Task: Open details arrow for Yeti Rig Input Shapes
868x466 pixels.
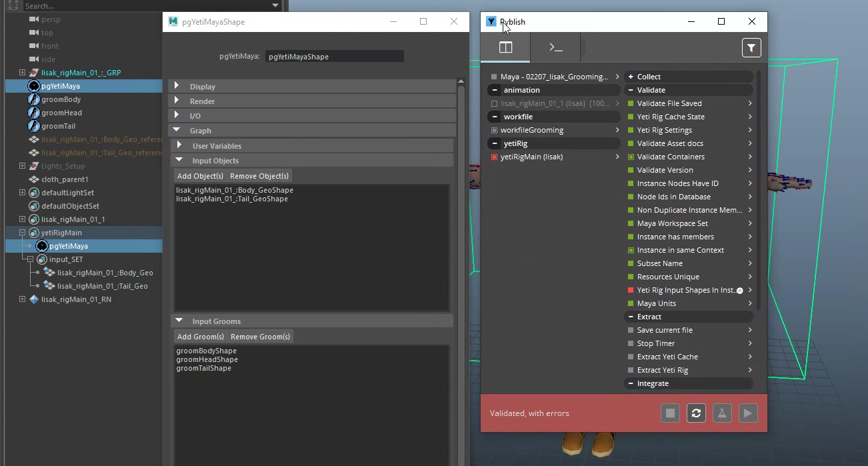Action: (x=750, y=290)
